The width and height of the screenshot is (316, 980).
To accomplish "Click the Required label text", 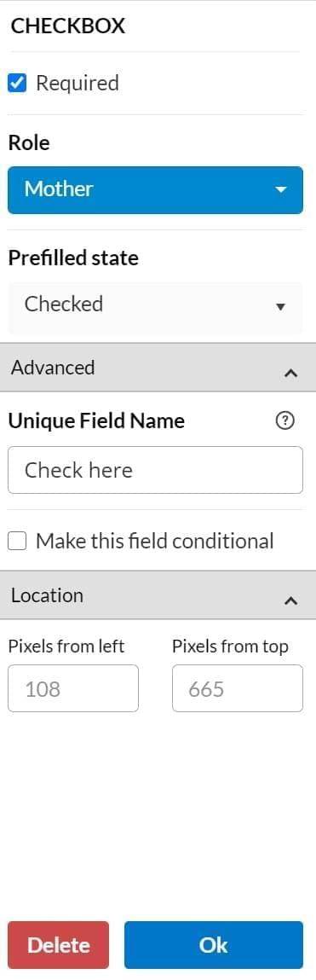I will [78, 83].
